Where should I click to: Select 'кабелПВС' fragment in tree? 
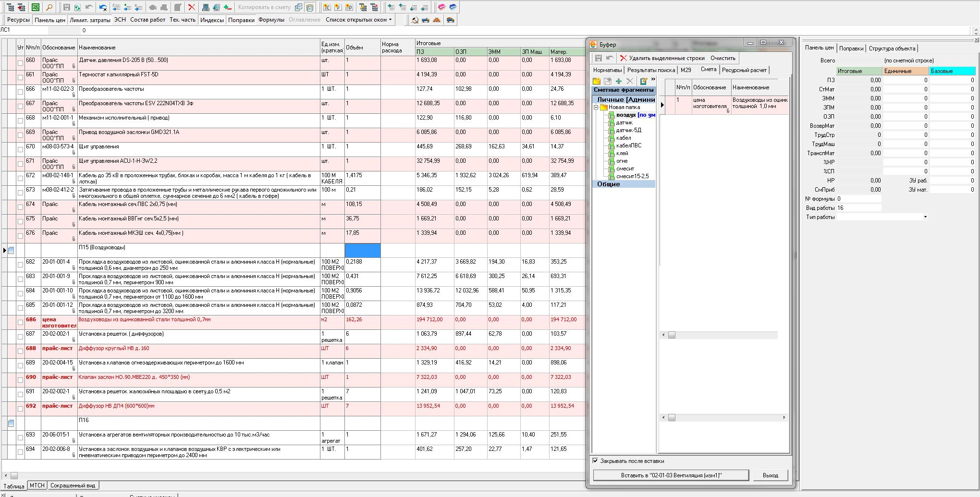tap(629, 145)
